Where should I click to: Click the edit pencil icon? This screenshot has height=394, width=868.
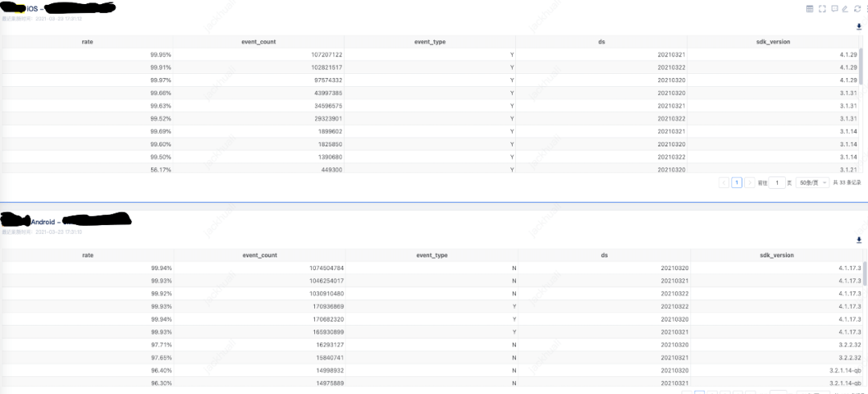click(x=845, y=8)
